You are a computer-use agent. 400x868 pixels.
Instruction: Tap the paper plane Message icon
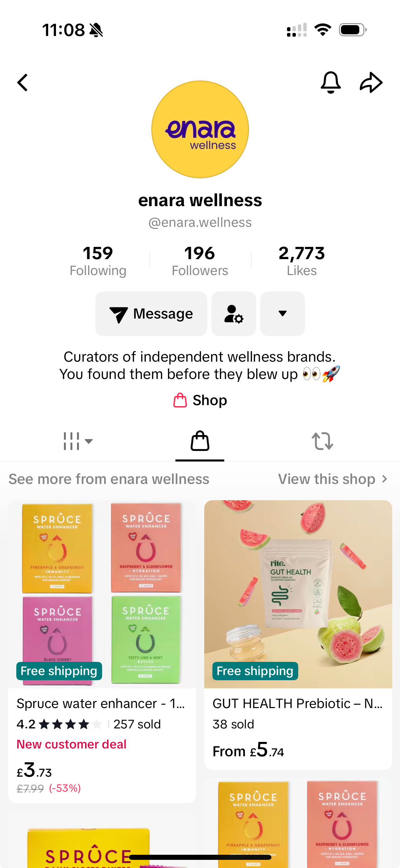tap(118, 314)
